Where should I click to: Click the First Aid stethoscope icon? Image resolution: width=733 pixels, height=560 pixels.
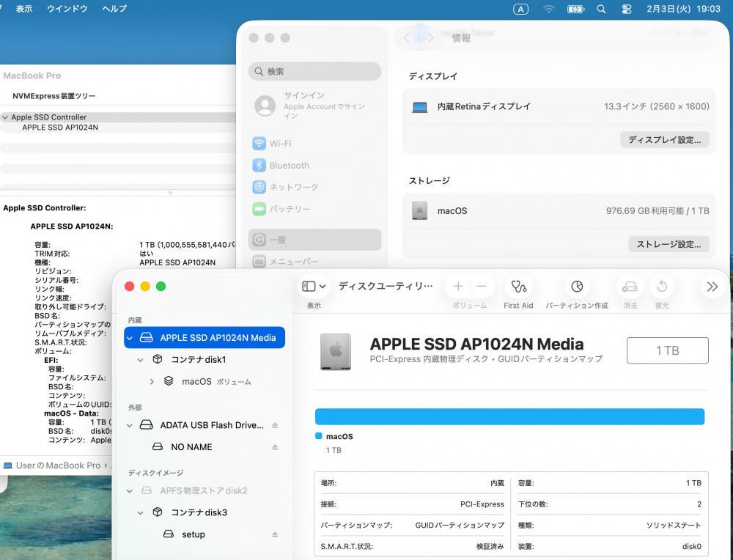tap(518, 287)
